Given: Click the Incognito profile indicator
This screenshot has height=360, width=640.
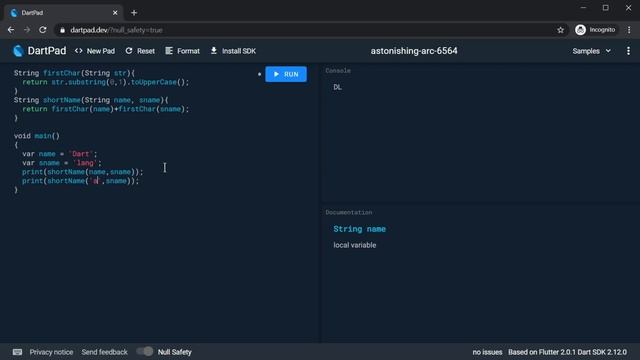Looking at the screenshot, I should tap(596, 30).
